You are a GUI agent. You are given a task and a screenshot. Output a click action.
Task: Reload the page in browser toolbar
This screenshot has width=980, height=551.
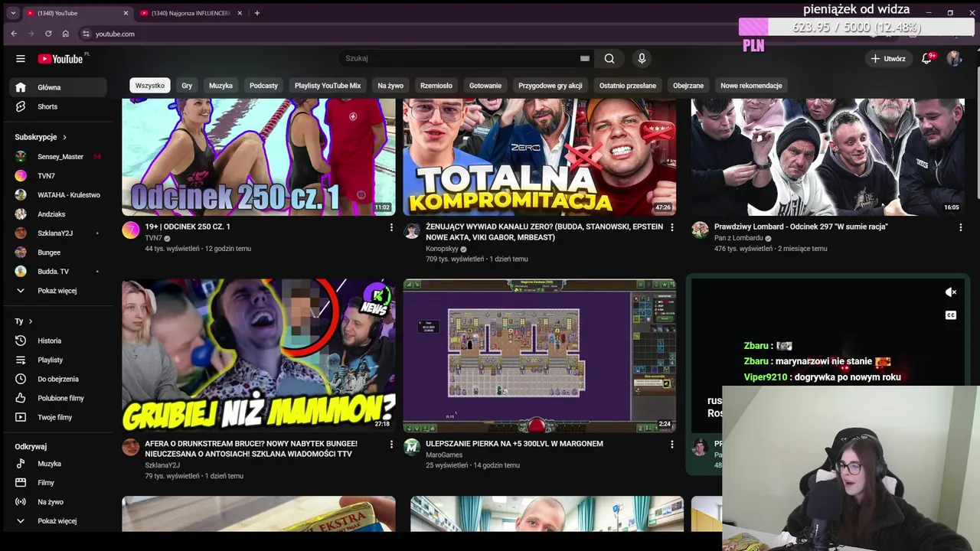click(48, 34)
